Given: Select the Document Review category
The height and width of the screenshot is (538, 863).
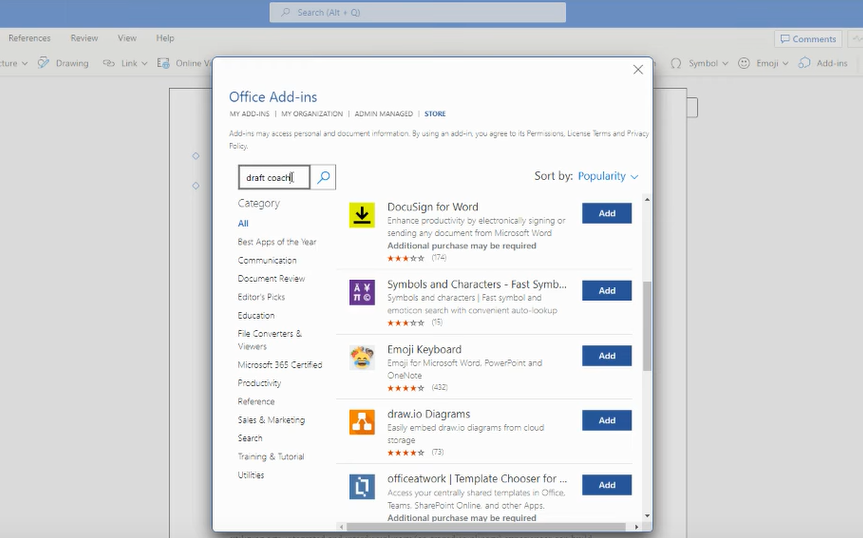Looking at the screenshot, I should coord(271,278).
